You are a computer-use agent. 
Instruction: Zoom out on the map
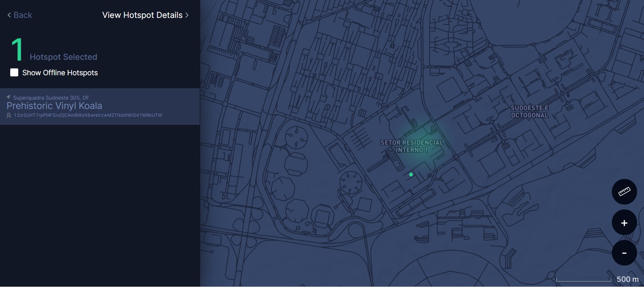(624, 253)
